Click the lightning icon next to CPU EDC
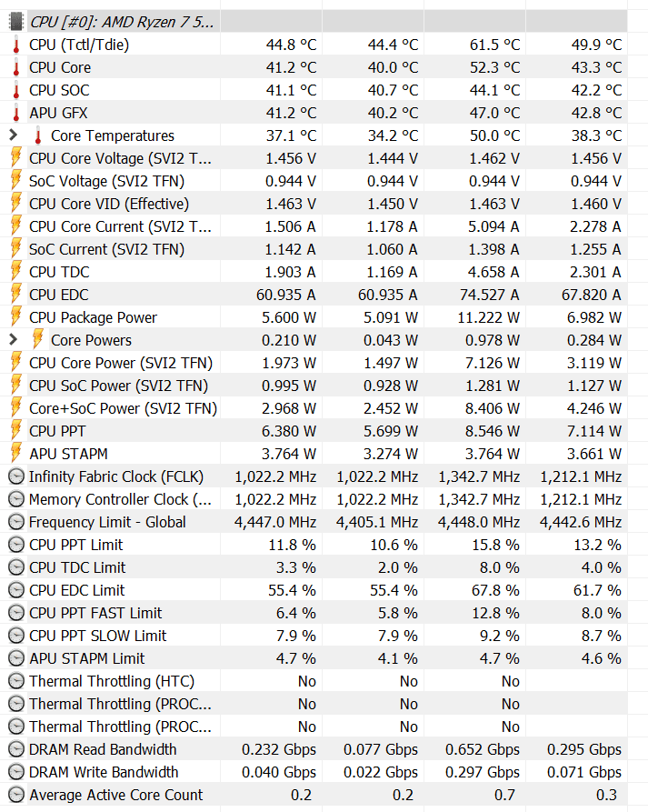 point(15,295)
